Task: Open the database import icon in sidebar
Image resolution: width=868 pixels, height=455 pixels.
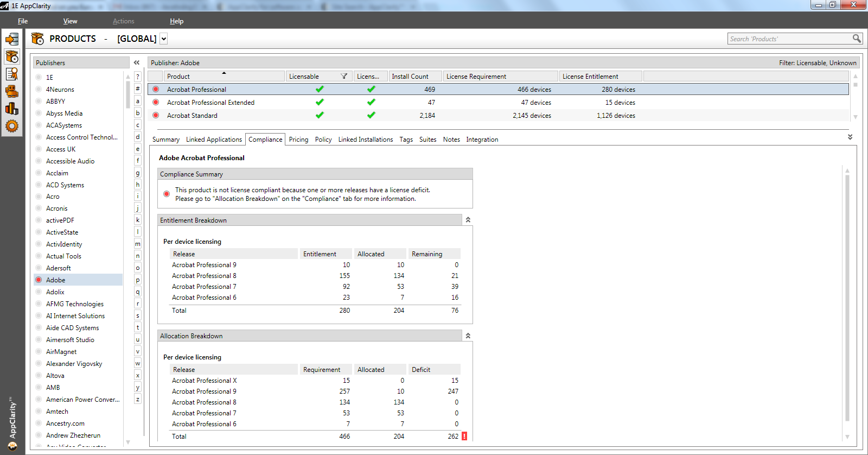Action: pyautogui.click(x=11, y=39)
